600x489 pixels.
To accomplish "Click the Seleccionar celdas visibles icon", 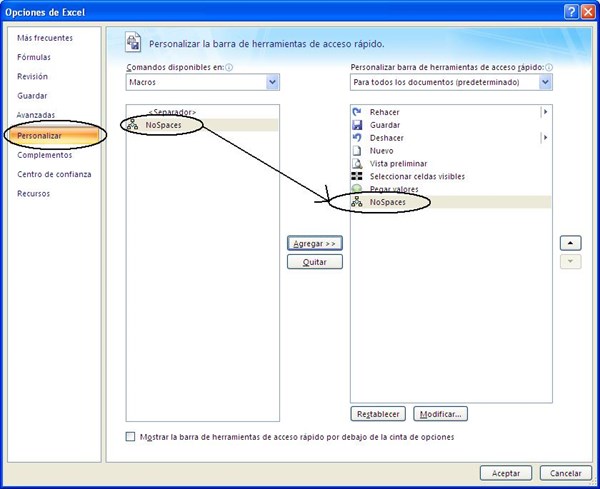I will coord(357,176).
